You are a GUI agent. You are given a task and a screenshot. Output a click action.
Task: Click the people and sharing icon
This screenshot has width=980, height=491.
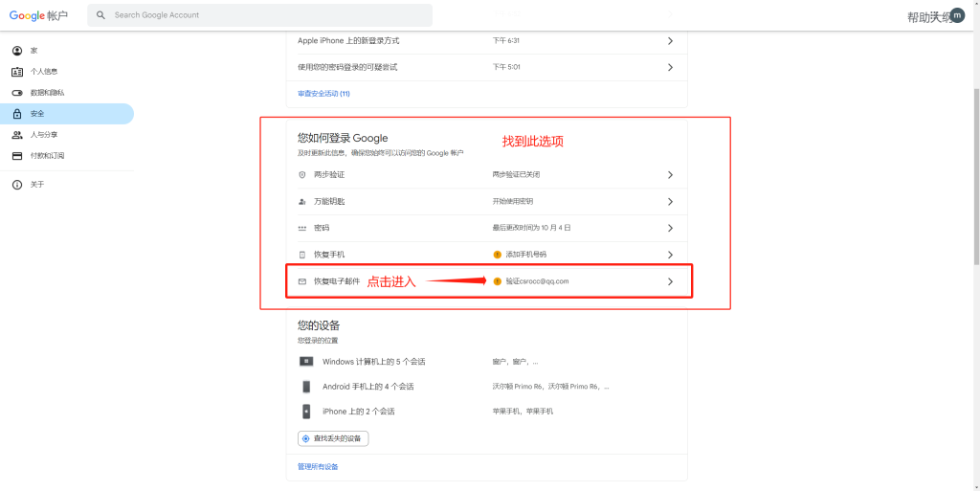pos(17,135)
